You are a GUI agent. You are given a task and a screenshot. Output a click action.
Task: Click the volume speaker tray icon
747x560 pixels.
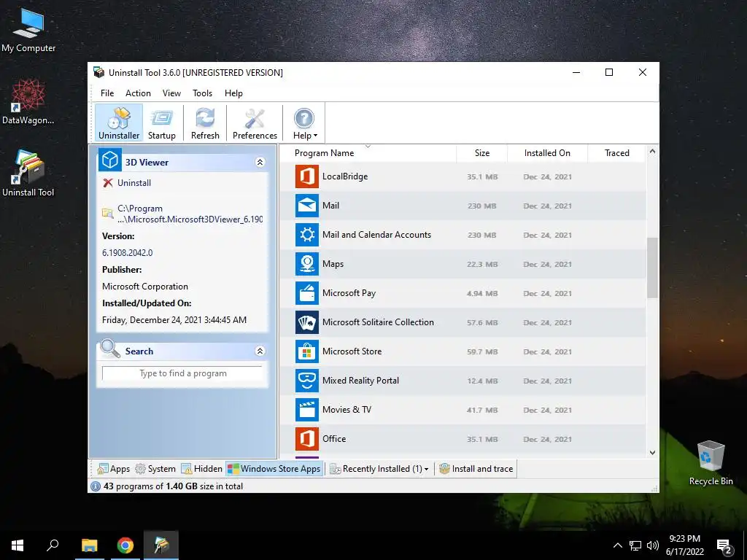click(x=653, y=545)
